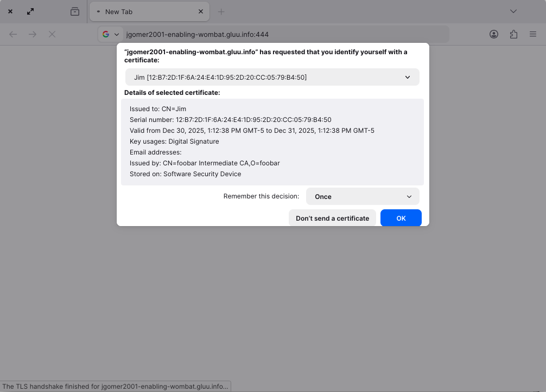The image size is (546, 392).
Task: Open the account profile menu
Action: pyautogui.click(x=493, y=34)
